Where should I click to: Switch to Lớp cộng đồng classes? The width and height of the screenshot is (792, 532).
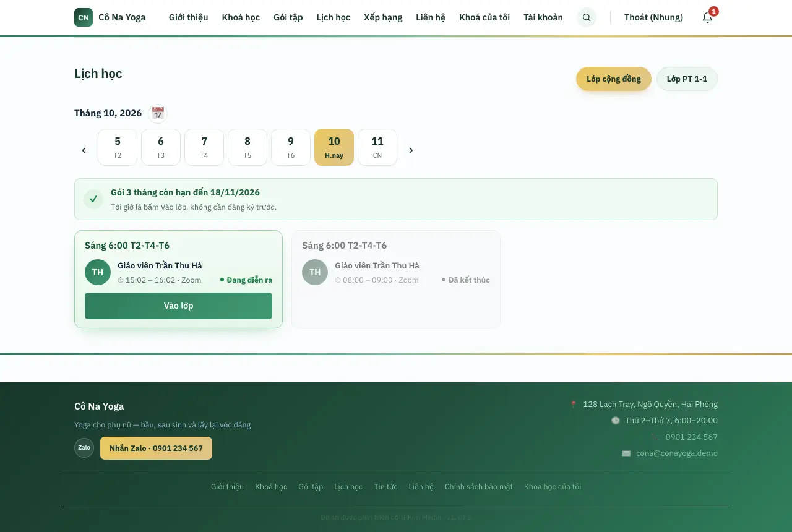coord(614,79)
